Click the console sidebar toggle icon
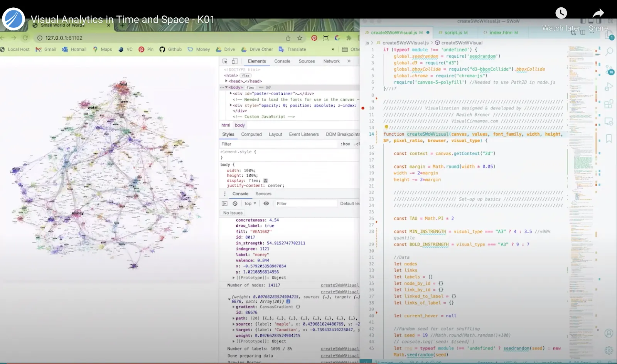 (x=225, y=203)
